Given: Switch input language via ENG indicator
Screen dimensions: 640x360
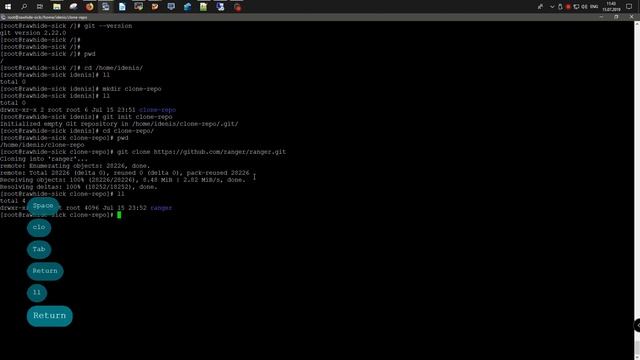Looking at the screenshot, I should pos(594,7).
